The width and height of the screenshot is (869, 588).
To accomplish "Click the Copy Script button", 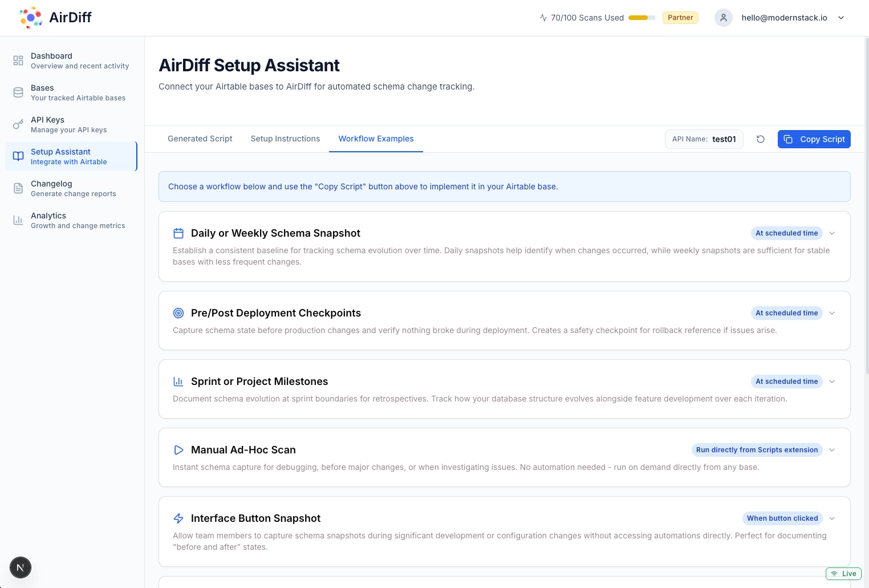I will click(814, 139).
